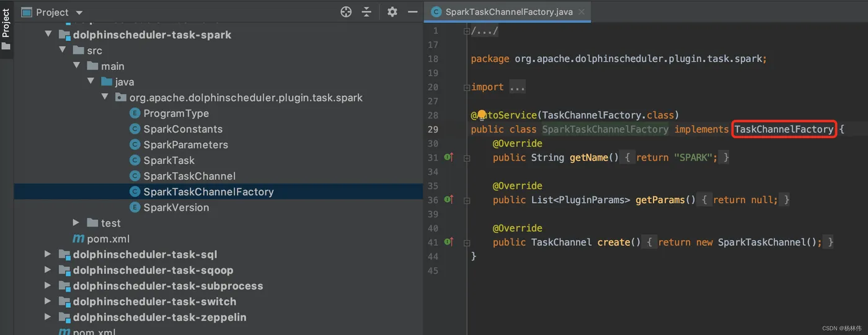This screenshot has height=335, width=868.
Task: Close the SparkTaskChannelFactory.java tab
Action: coord(582,12)
